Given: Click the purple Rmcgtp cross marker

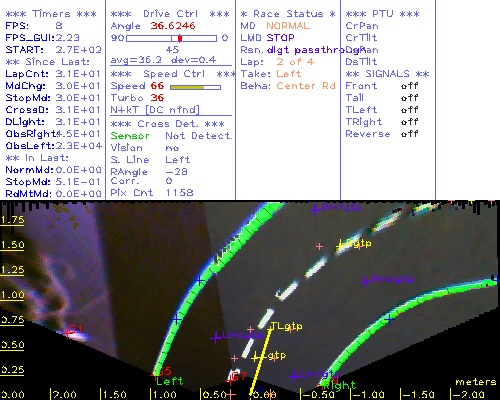Looking at the screenshot, I should coord(365,281).
